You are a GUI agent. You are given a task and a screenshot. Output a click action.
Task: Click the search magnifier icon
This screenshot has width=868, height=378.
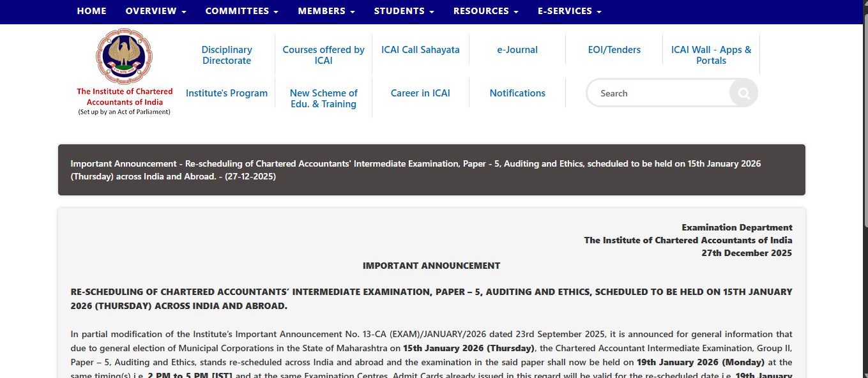coord(743,93)
